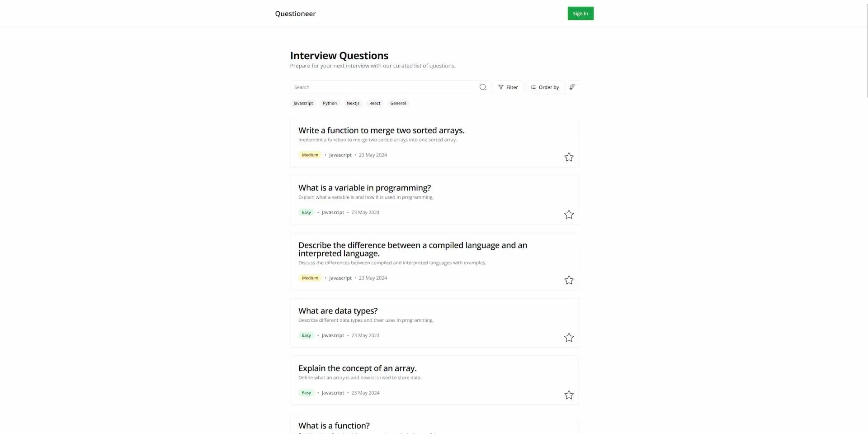Screen dimensions: 868x434
Task: Star the merge two sorted arrays question
Action: pyautogui.click(x=569, y=157)
